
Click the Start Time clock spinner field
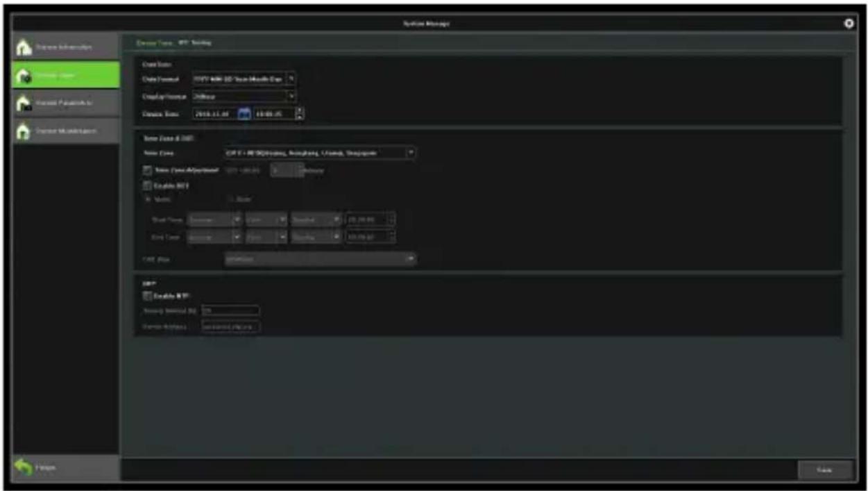[371, 219]
